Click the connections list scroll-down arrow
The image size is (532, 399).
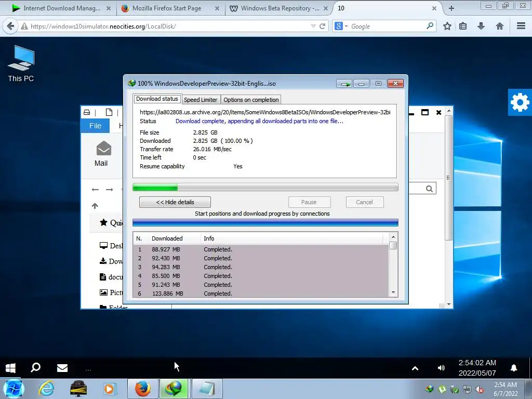click(393, 292)
